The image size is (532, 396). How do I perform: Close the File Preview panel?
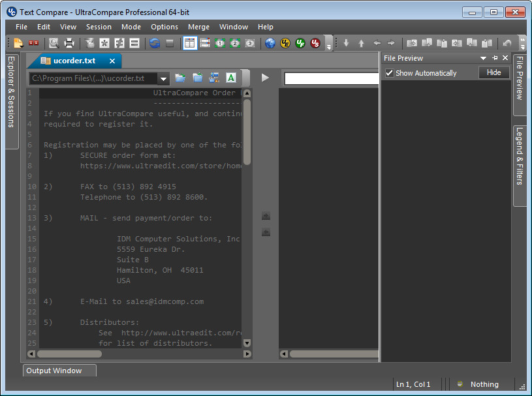[x=505, y=58]
